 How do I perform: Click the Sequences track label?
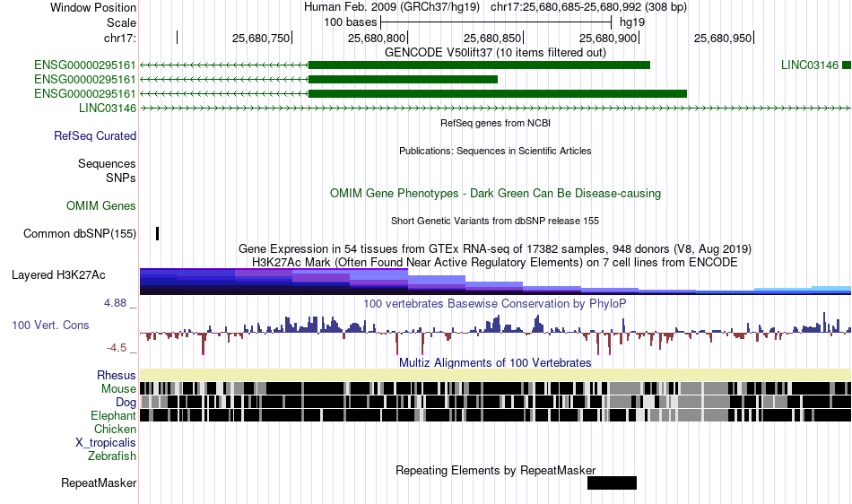pos(107,163)
